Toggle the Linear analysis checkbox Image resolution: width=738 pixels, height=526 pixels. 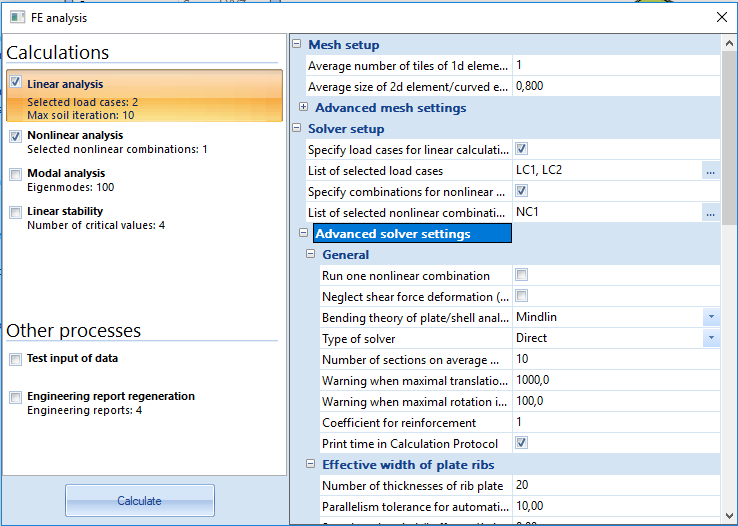click(16, 84)
